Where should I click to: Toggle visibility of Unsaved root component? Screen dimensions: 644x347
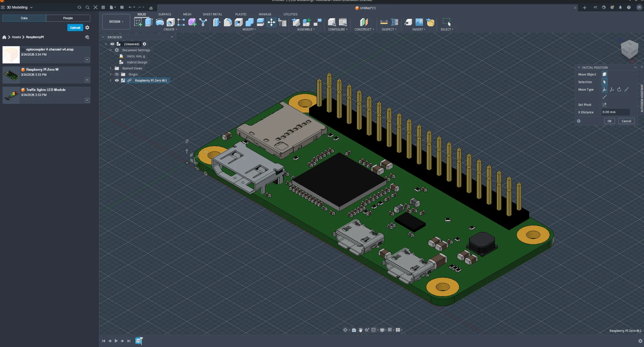coord(112,44)
